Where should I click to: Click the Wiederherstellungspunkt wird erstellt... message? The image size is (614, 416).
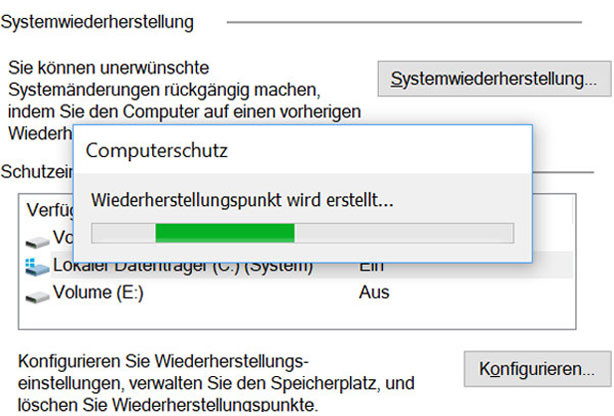tap(242, 200)
